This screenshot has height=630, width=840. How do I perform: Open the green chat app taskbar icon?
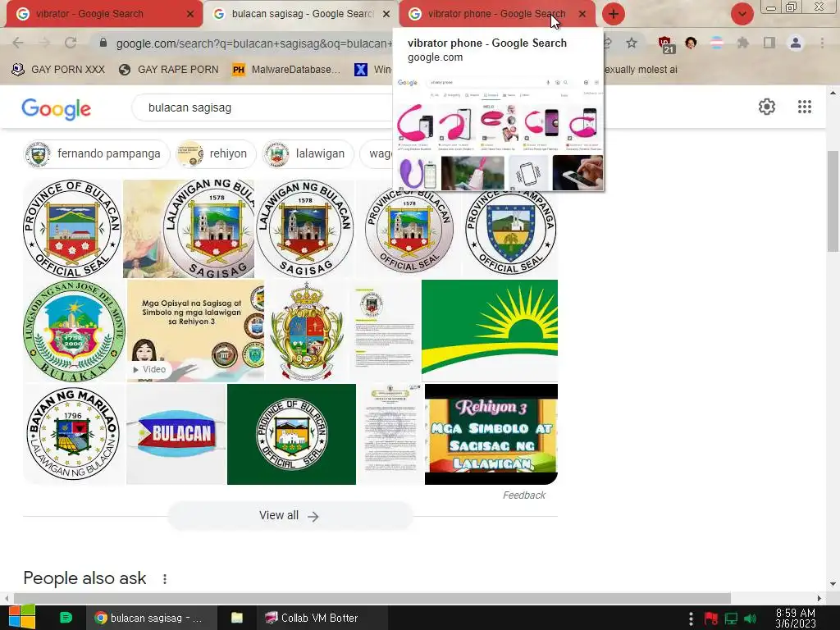pyautogui.click(x=66, y=618)
